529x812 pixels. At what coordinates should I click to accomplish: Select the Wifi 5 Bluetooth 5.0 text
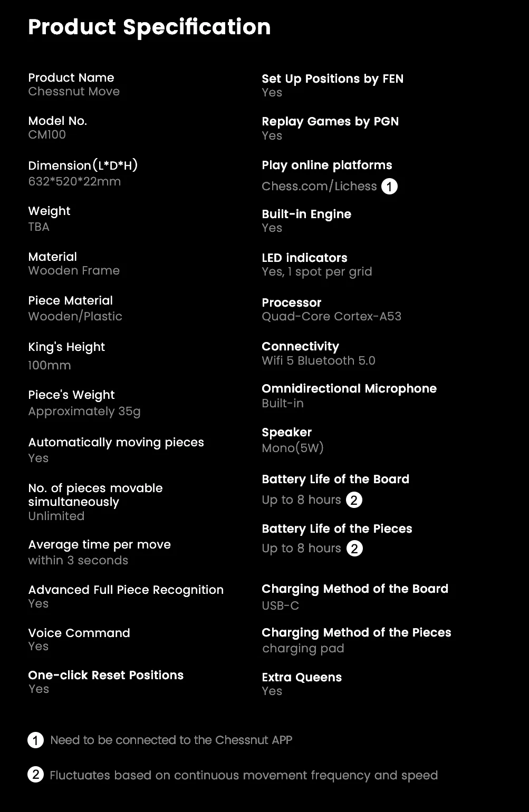point(319,361)
